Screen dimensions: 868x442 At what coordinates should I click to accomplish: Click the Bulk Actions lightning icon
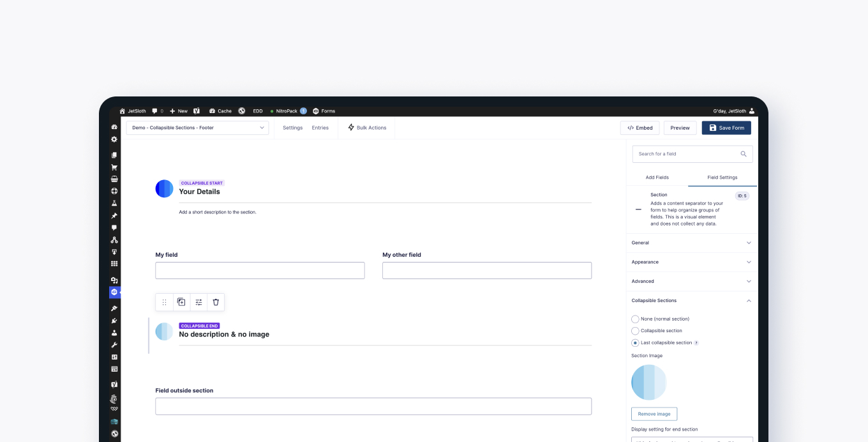click(351, 128)
